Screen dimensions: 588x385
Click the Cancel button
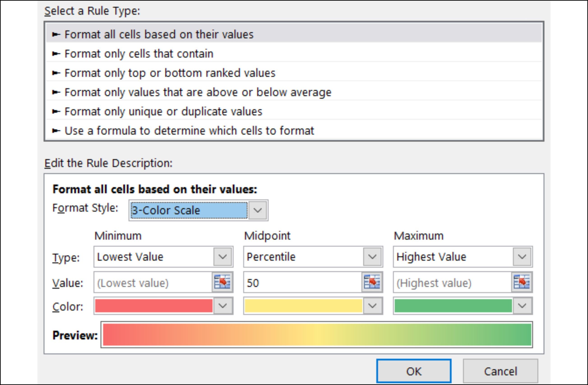point(500,371)
